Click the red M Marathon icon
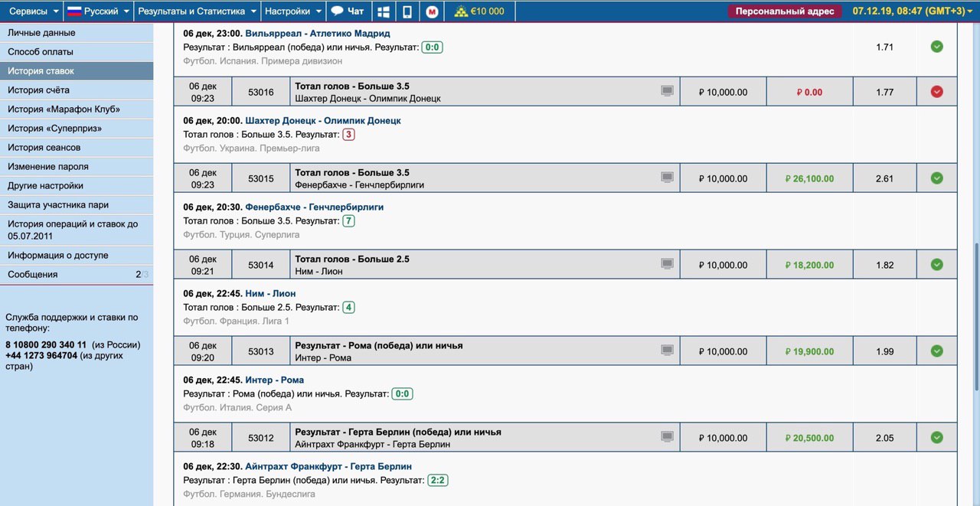 432,11
